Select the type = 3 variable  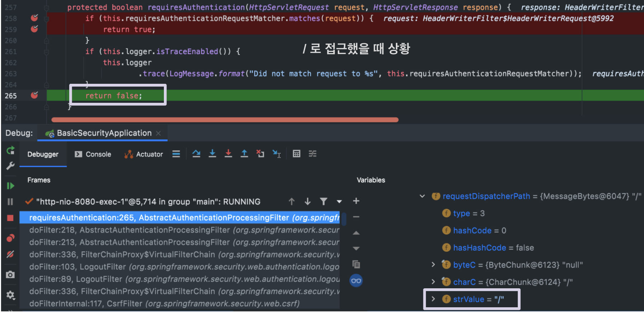click(463, 213)
